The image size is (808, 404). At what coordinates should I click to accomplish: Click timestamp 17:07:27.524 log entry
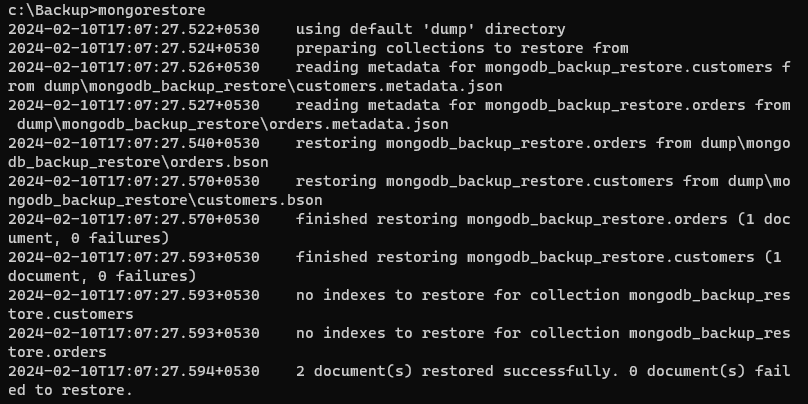tap(133, 48)
